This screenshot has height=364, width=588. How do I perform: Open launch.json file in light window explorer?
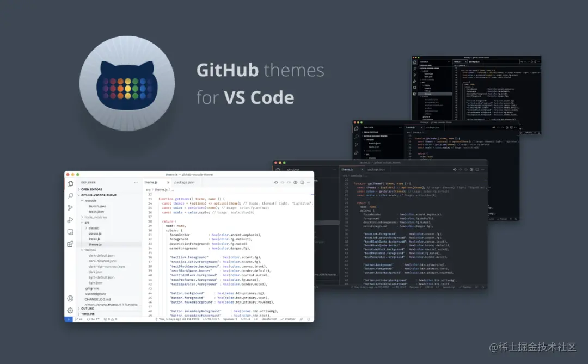click(97, 206)
